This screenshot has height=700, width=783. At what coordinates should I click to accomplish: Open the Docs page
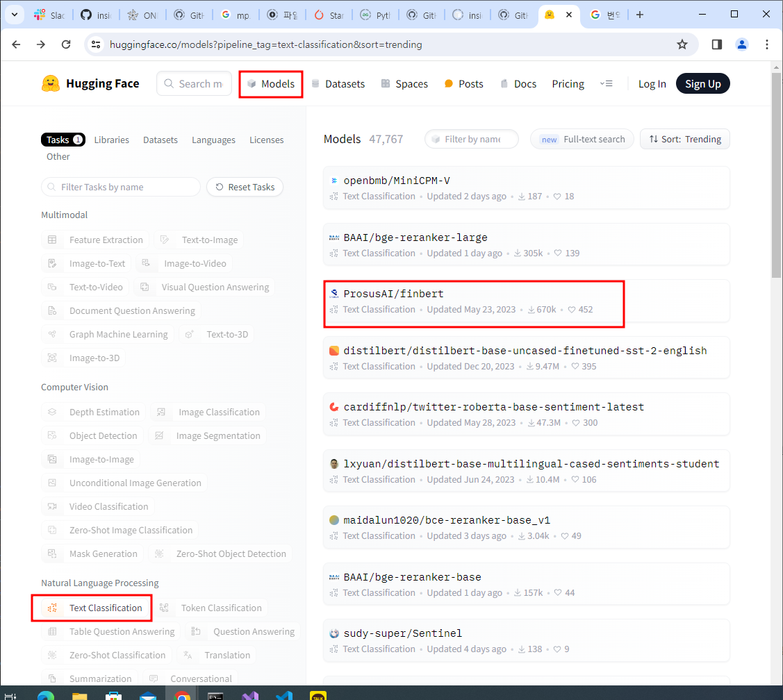tap(518, 84)
